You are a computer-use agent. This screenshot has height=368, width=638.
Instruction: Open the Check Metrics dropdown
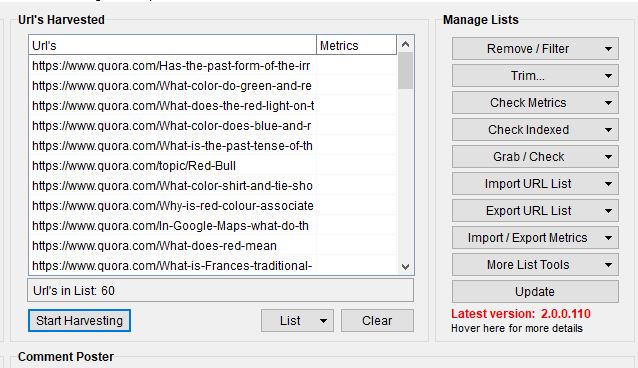pyautogui.click(x=535, y=103)
